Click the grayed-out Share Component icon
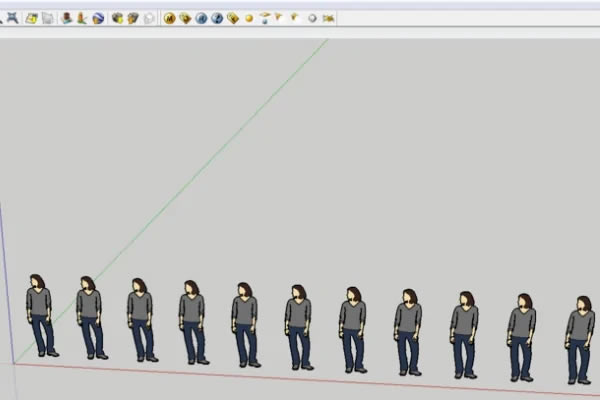Image resolution: width=600 pixels, height=400 pixels. coord(148,18)
